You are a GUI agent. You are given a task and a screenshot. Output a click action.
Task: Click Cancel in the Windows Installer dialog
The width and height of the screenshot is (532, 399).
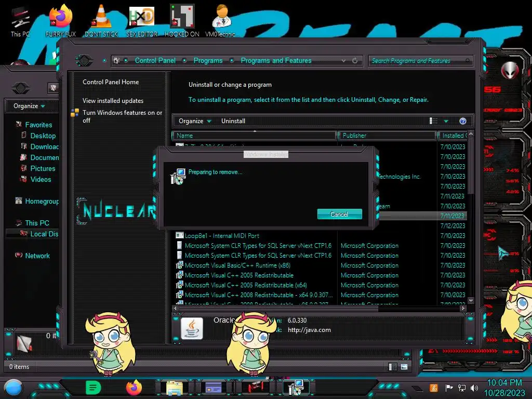coord(339,214)
